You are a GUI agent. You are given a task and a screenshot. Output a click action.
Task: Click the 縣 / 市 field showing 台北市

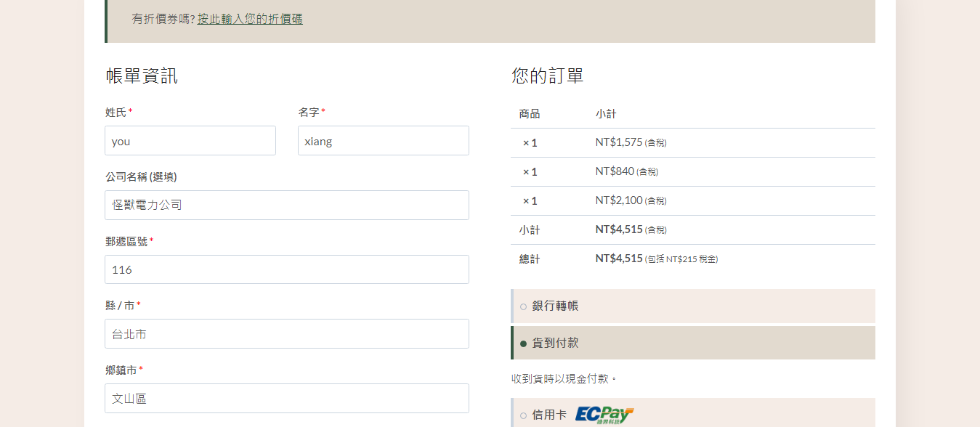[286, 334]
